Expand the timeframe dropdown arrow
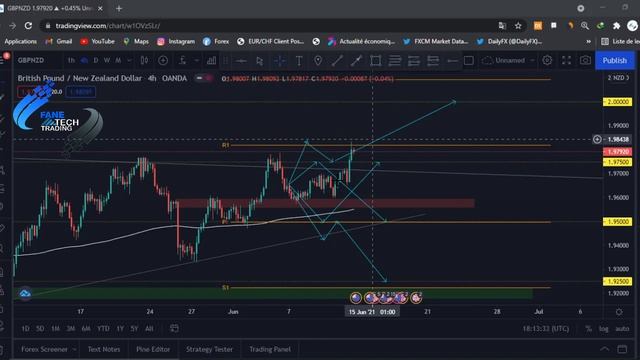 click(x=129, y=60)
